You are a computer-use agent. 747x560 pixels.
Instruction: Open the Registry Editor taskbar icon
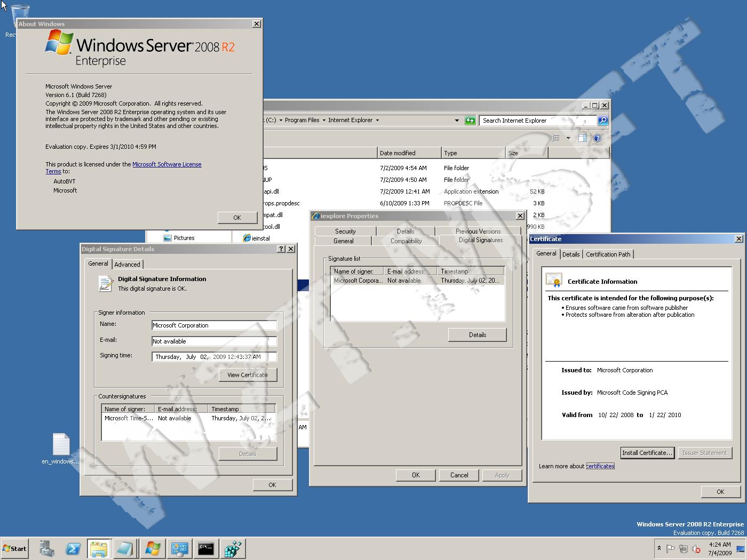coord(233,548)
